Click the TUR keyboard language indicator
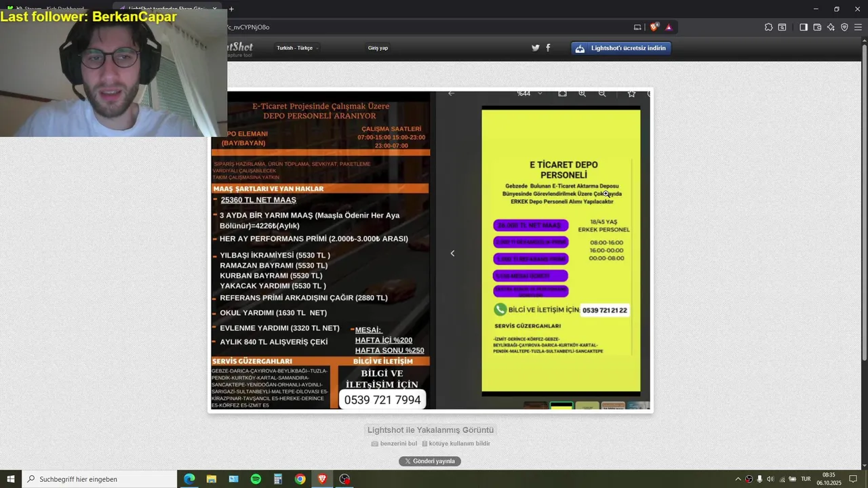Screen dimensions: 868x488 [x=806, y=479]
